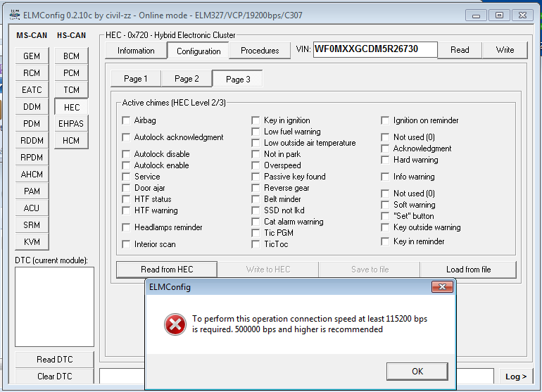Select the HEC module button

click(71, 107)
